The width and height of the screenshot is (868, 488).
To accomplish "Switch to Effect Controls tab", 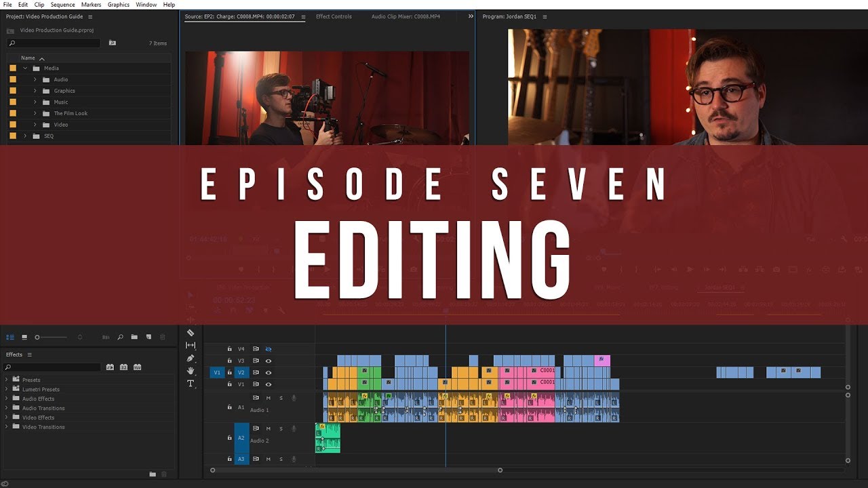I will (334, 16).
